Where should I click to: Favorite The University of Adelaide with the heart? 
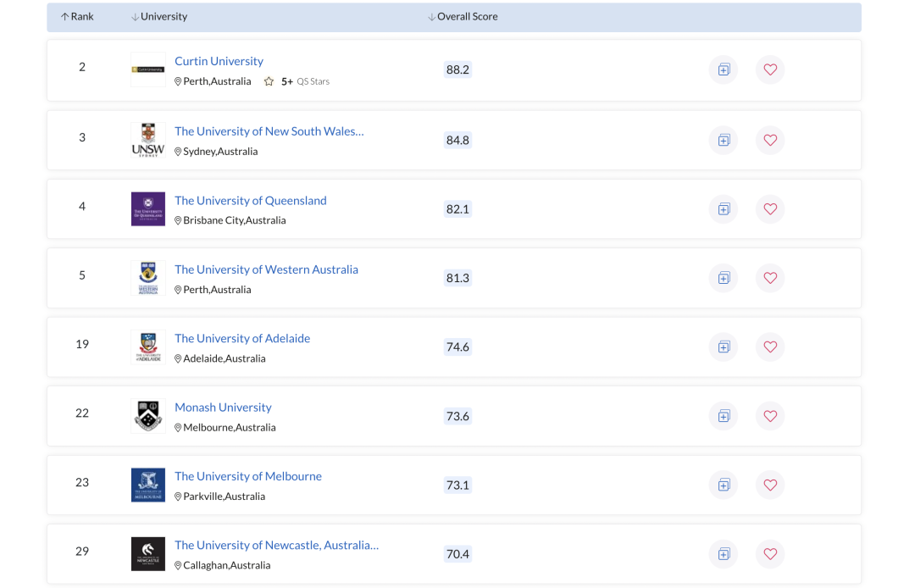[770, 347]
